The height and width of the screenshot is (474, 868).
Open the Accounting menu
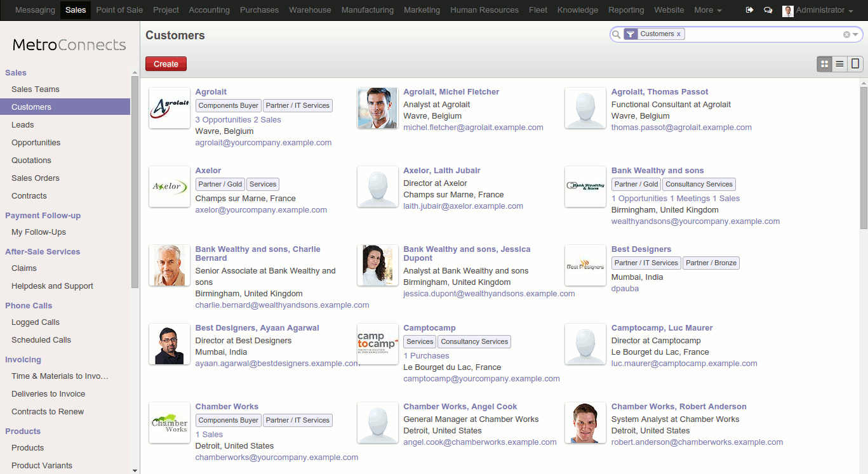coord(209,10)
